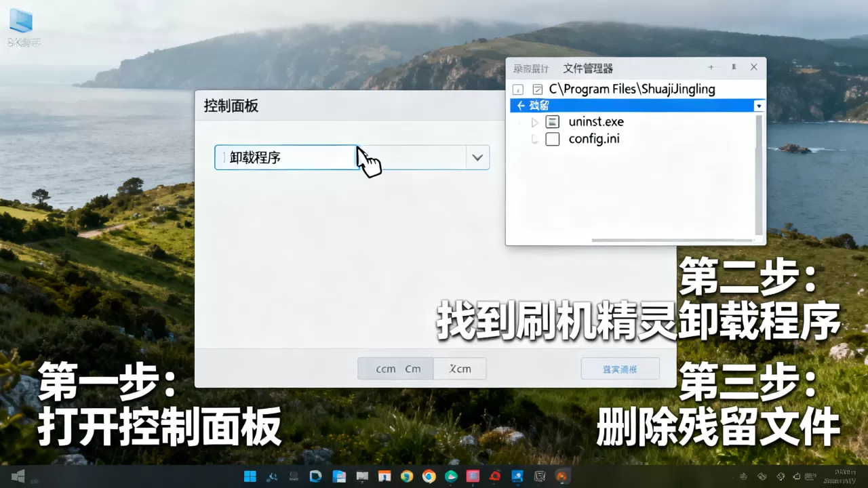This screenshot has height=488, width=868.
Task: Click the plus icon in the 文件管理器 title bar
Action: 711,68
